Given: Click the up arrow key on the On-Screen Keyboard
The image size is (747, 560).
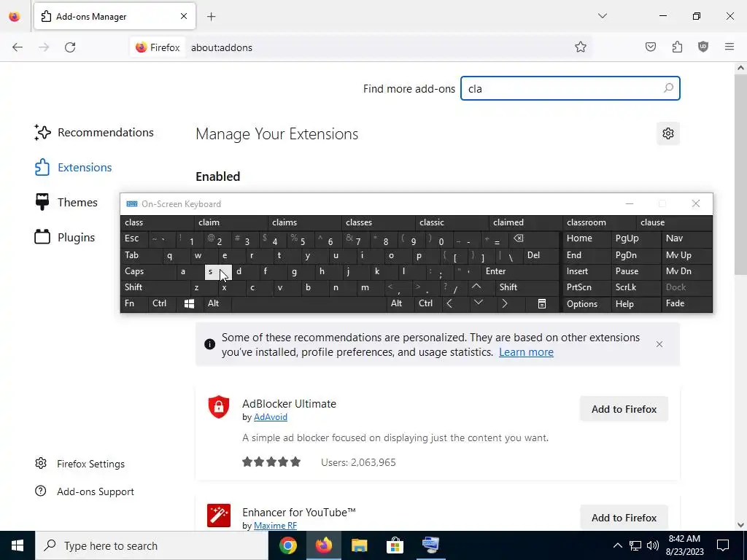Looking at the screenshot, I should [476, 287].
